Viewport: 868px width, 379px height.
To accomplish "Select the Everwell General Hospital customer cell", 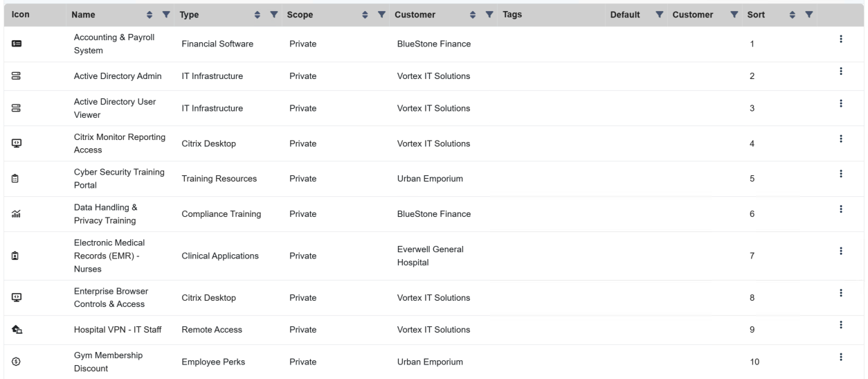I will (x=430, y=256).
